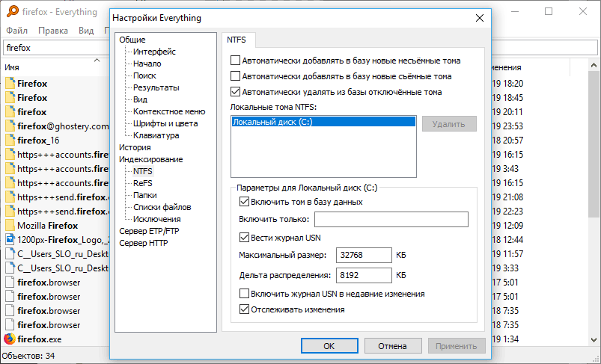Click folder icon of firefox_16 result
The height and width of the screenshot is (364, 601).
10,140
